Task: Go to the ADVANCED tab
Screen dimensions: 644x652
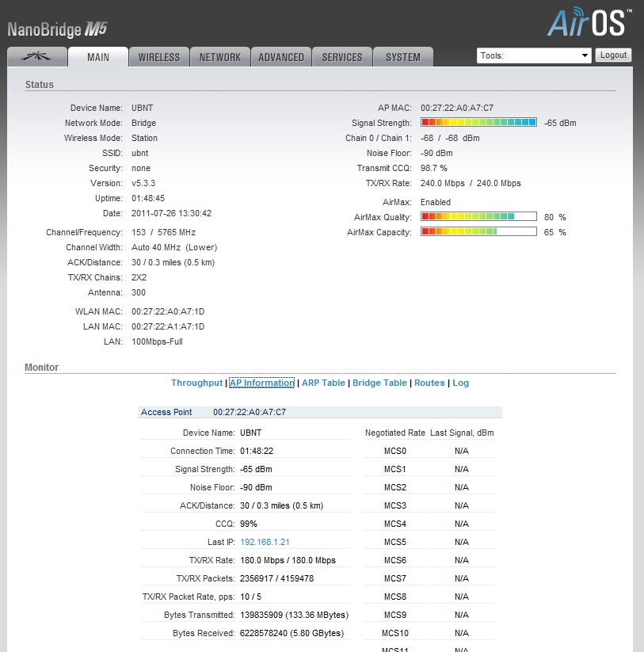Action: (281, 56)
